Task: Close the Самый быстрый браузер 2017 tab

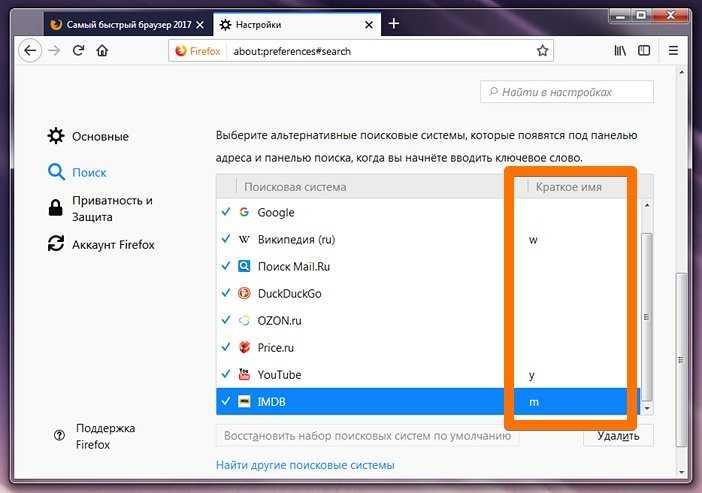Action: 200,25
